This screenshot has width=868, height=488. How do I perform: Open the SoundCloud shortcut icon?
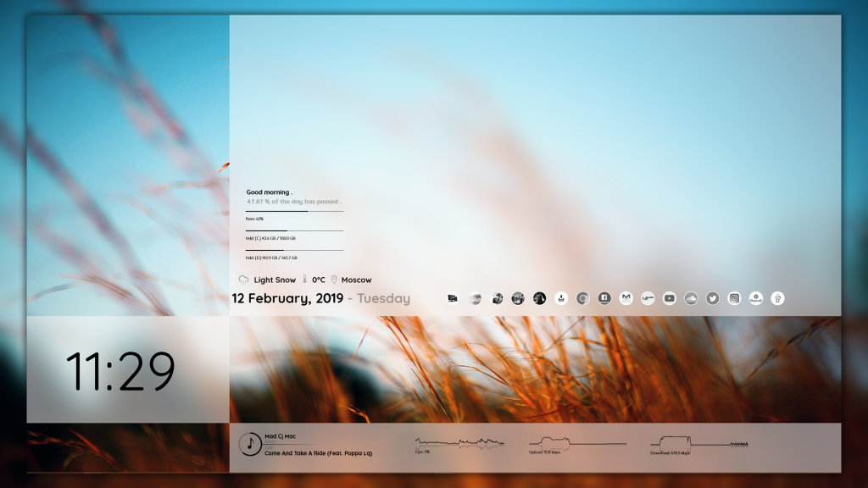[x=691, y=298]
